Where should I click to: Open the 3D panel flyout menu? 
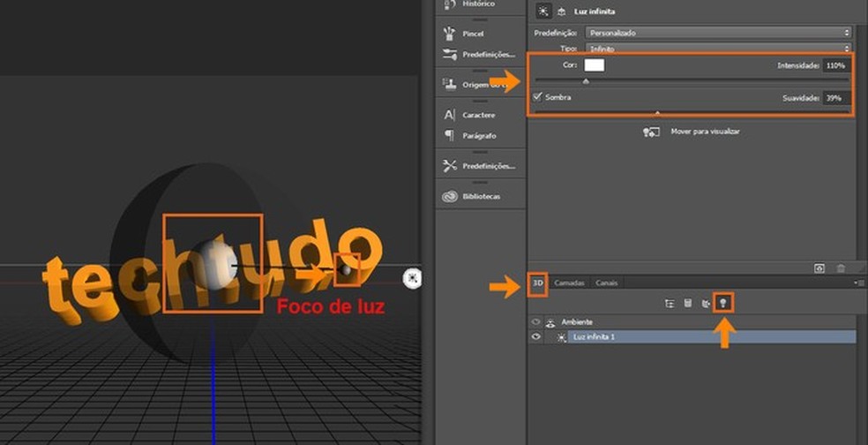click(x=860, y=283)
